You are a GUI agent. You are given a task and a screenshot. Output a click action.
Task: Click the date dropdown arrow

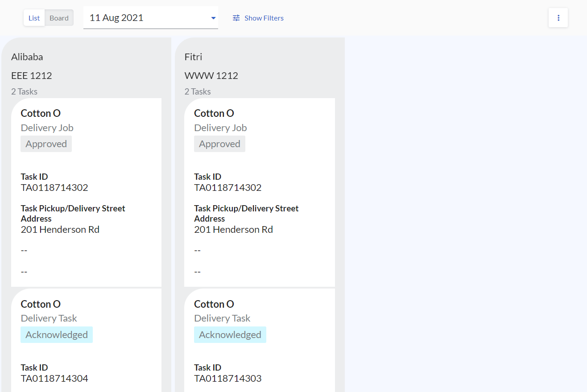coord(213,18)
